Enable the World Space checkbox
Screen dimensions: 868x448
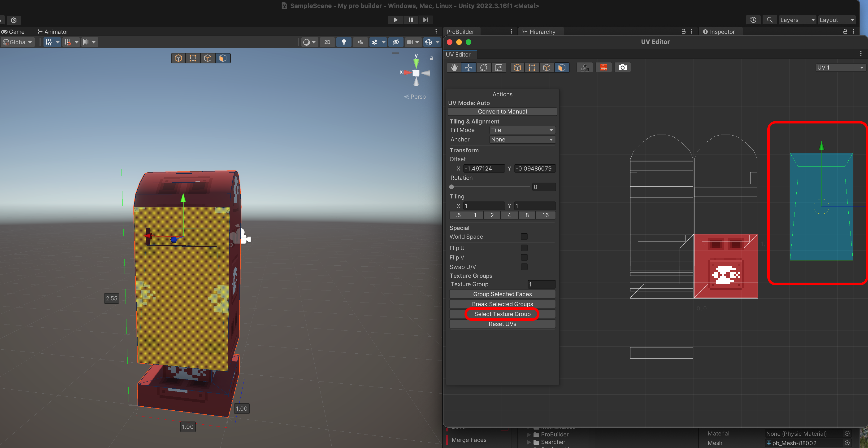click(524, 237)
